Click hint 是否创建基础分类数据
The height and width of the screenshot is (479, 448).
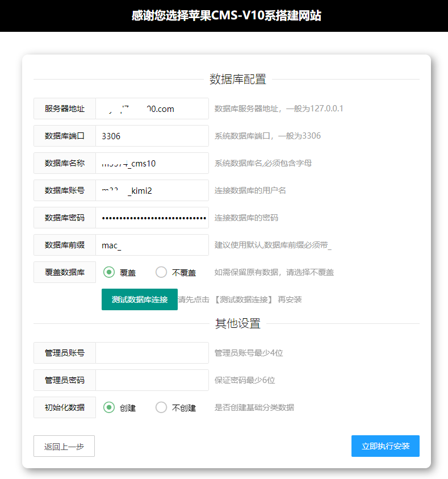254,407
